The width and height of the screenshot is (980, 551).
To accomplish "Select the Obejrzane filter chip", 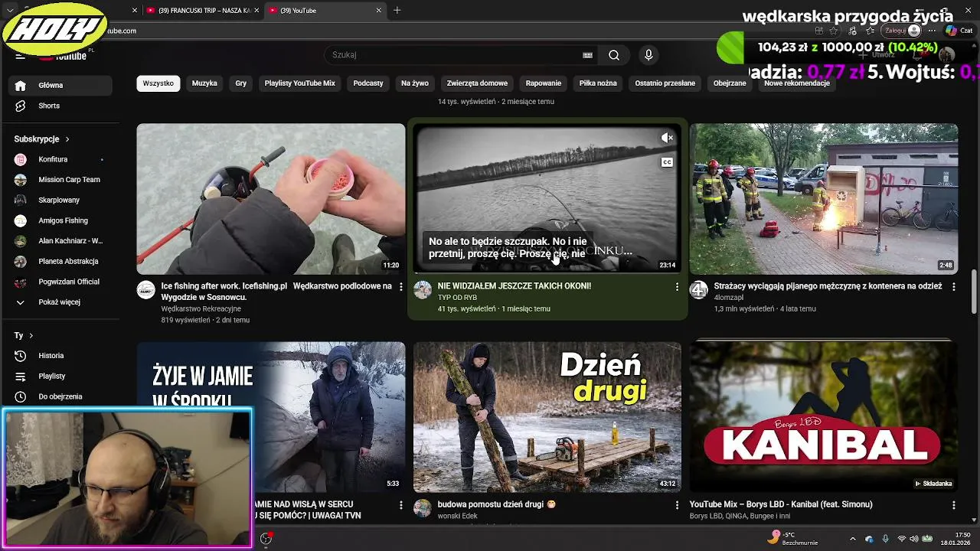I will tap(730, 83).
